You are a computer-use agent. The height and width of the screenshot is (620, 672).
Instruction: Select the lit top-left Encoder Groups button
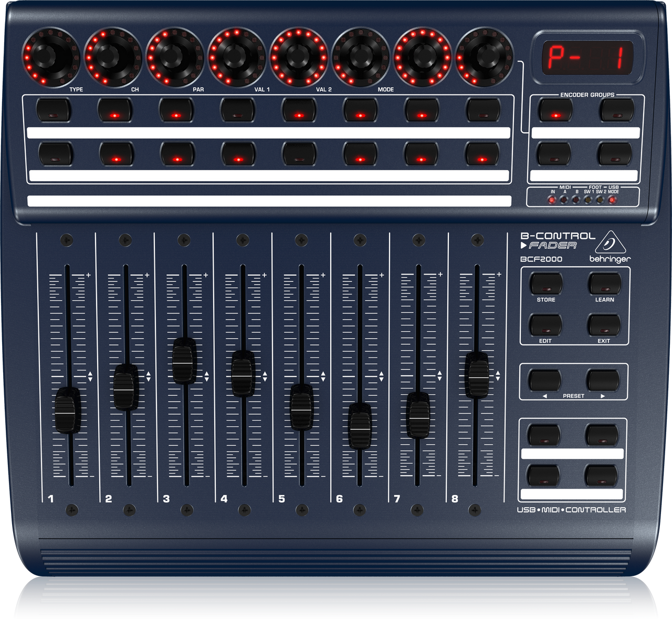[555, 111]
